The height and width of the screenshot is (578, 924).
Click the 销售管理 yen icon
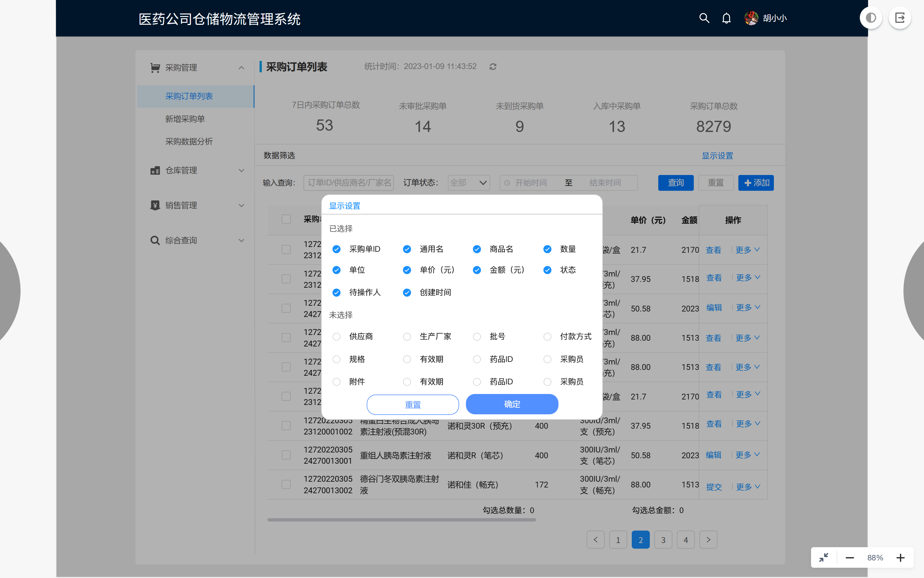coord(155,205)
